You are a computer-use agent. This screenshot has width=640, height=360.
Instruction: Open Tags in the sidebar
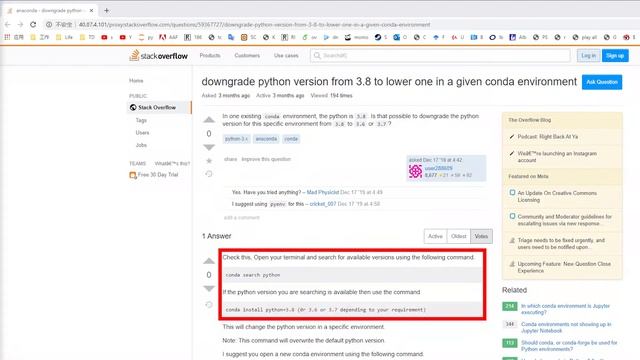click(x=141, y=120)
